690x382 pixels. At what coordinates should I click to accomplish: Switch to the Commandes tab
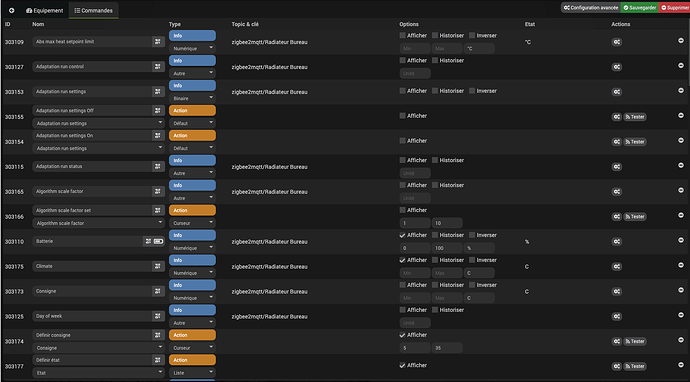(x=93, y=11)
